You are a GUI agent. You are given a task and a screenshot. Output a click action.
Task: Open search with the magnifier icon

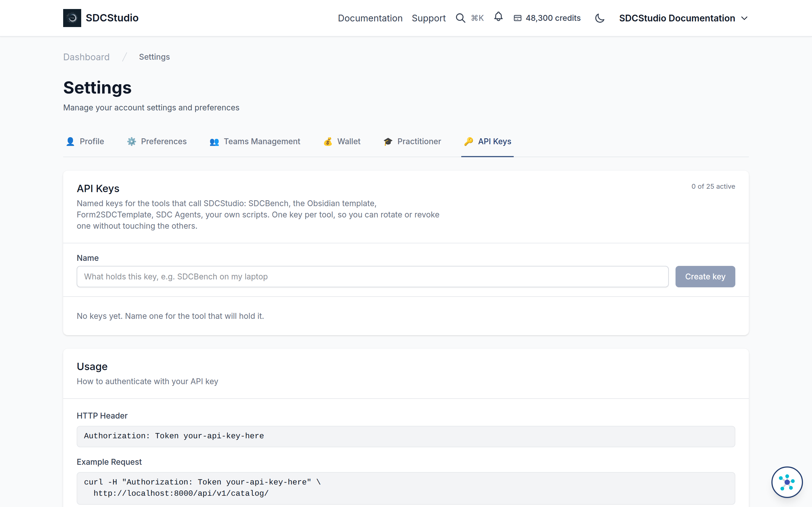[x=460, y=18]
